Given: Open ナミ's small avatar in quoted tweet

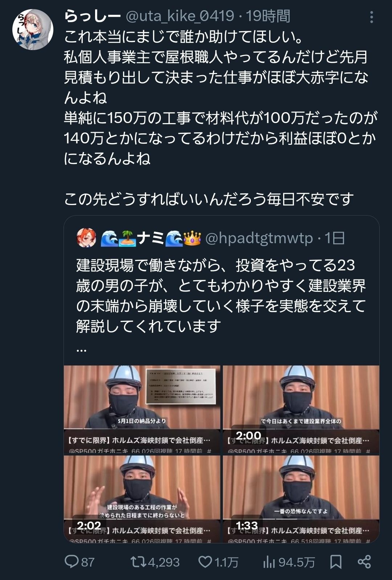Looking at the screenshot, I should [x=86, y=238].
